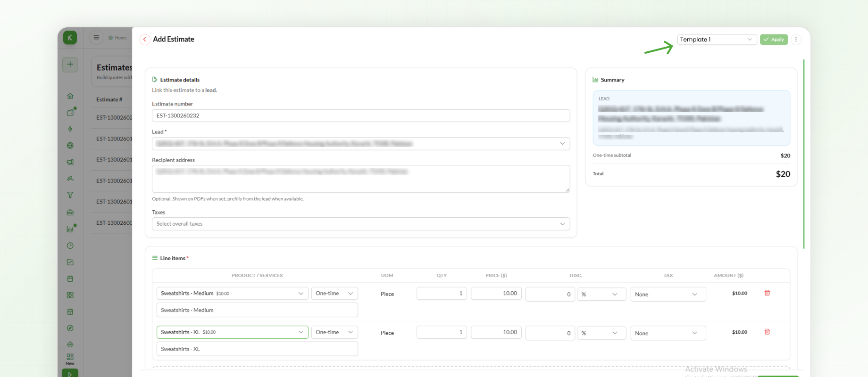The image size is (868, 377).
Task: Open discount % dropdown for Sweatshirts - Medium
Action: tap(601, 294)
